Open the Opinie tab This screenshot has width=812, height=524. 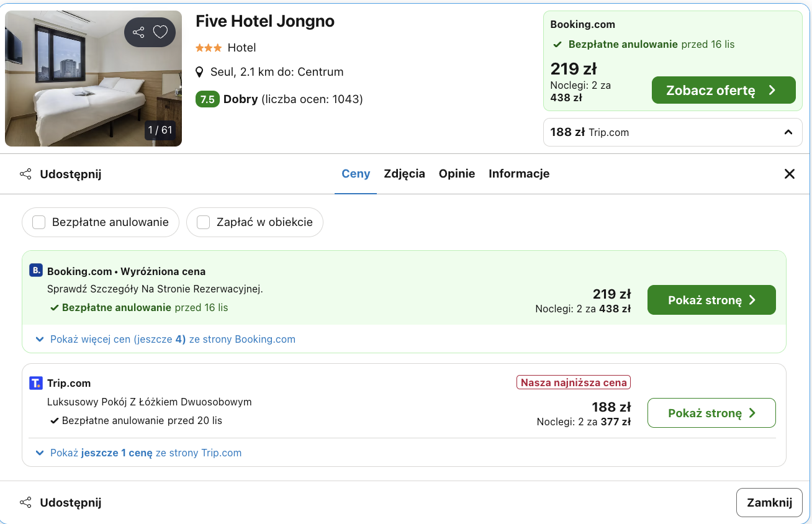[x=457, y=174]
